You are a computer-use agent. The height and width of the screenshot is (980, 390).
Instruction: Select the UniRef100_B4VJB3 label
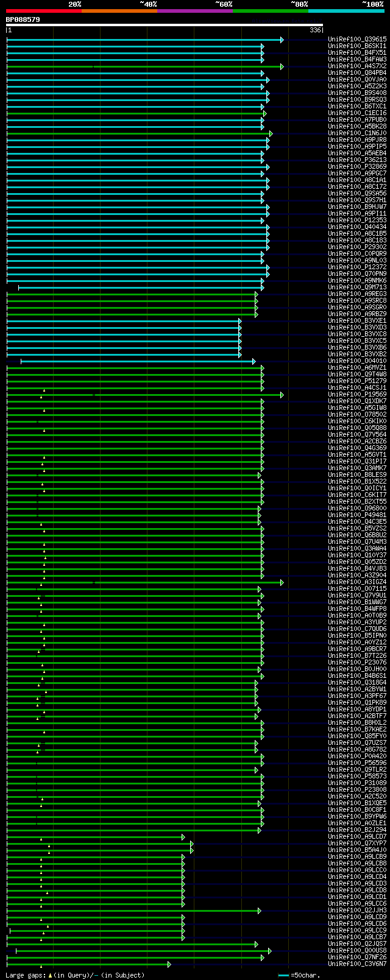357,568
